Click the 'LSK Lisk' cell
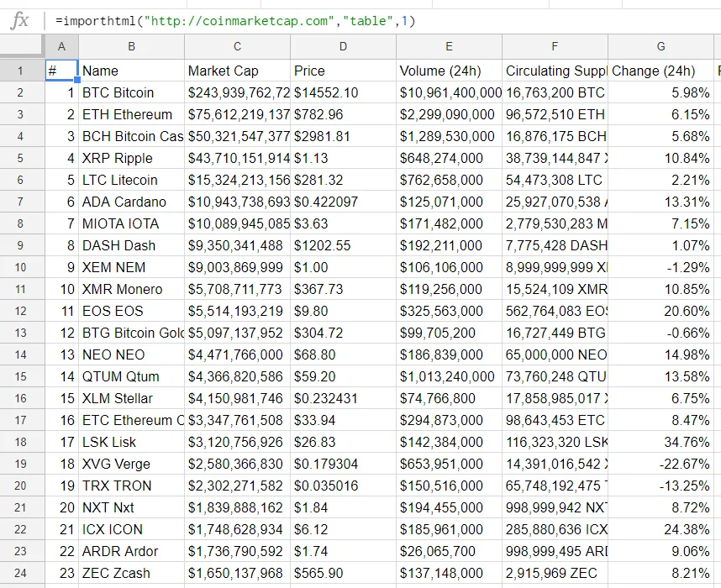Screen dimensions: 721x588 point(131,443)
